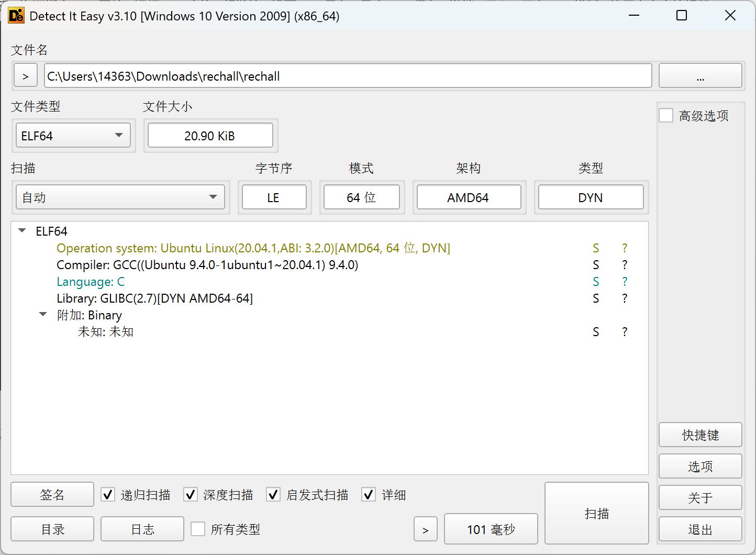Open the 日志 button
This screenshot has width=756, height=555.
[x=142, y=529]
